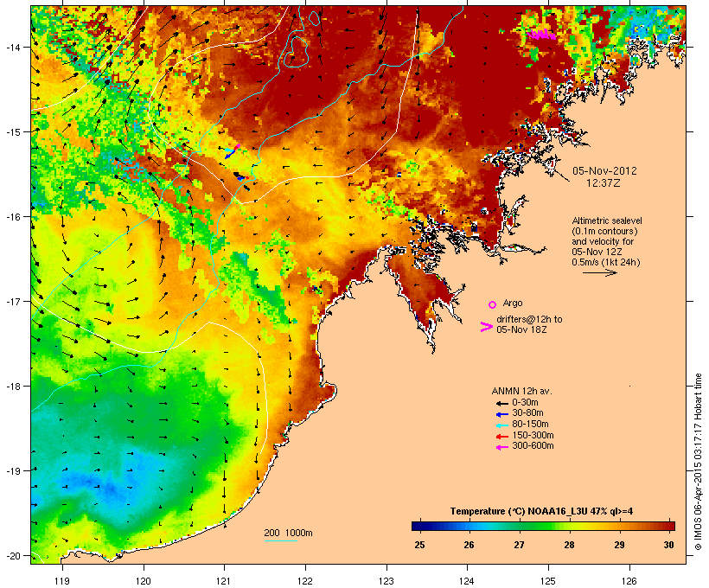This screenshot has width=709, height=588.
Task: Click the longitude label 123
Action: pyautogui.click(x=386, y=581)
